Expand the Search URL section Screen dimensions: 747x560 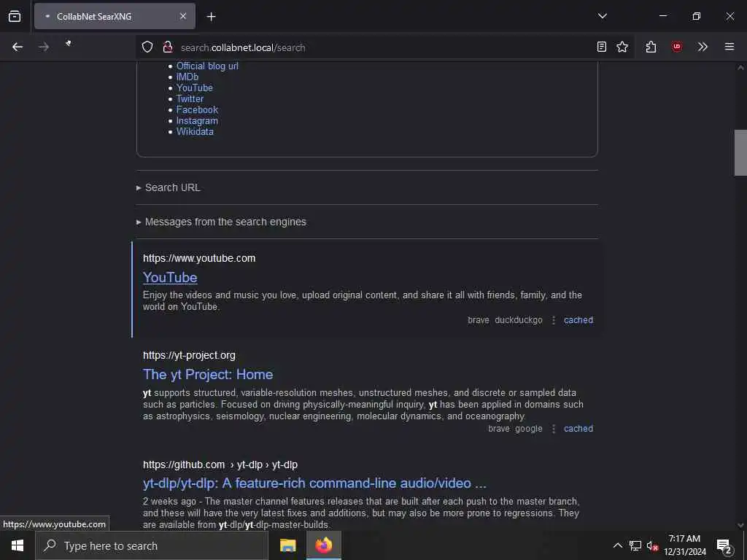click(x=169, y=187)
